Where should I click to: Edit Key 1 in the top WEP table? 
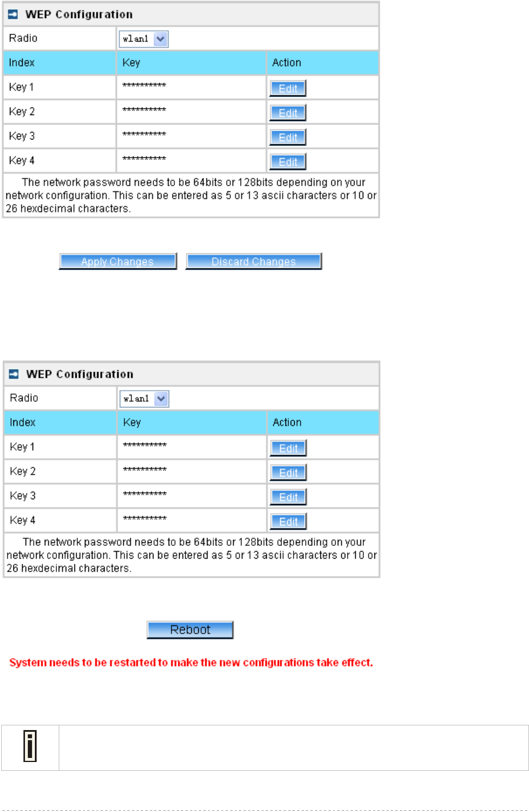[288, 88]
